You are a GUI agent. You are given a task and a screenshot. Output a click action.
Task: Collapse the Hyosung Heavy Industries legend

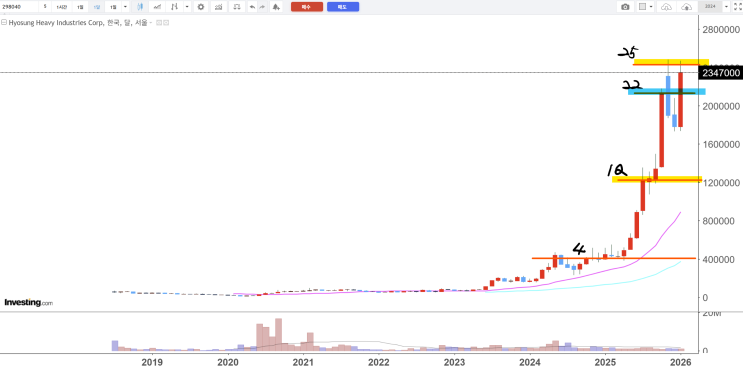4,22
